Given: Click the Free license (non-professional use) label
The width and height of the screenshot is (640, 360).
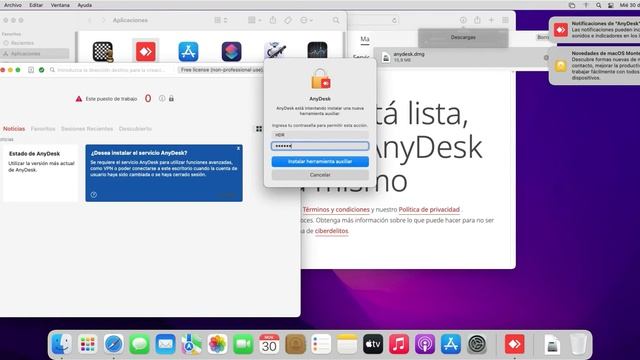Looking at the screenshot, I should tap(222, 70).
